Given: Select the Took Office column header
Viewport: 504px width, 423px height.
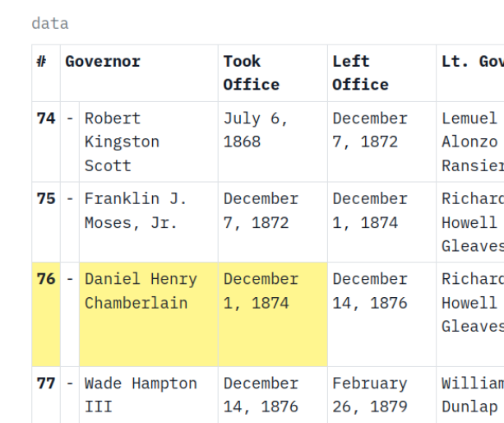Looking at the screenshot, I should pyautogui.click(x=252, y=72).
